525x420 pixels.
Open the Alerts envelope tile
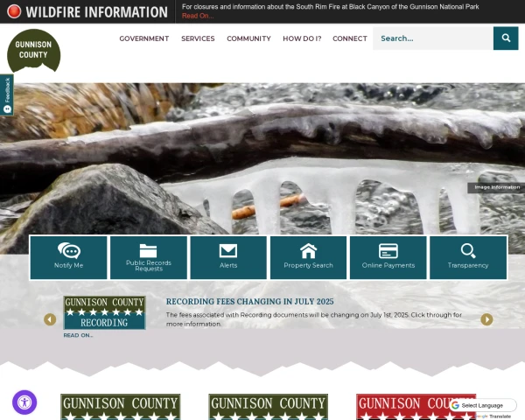(x=228, y=257)
